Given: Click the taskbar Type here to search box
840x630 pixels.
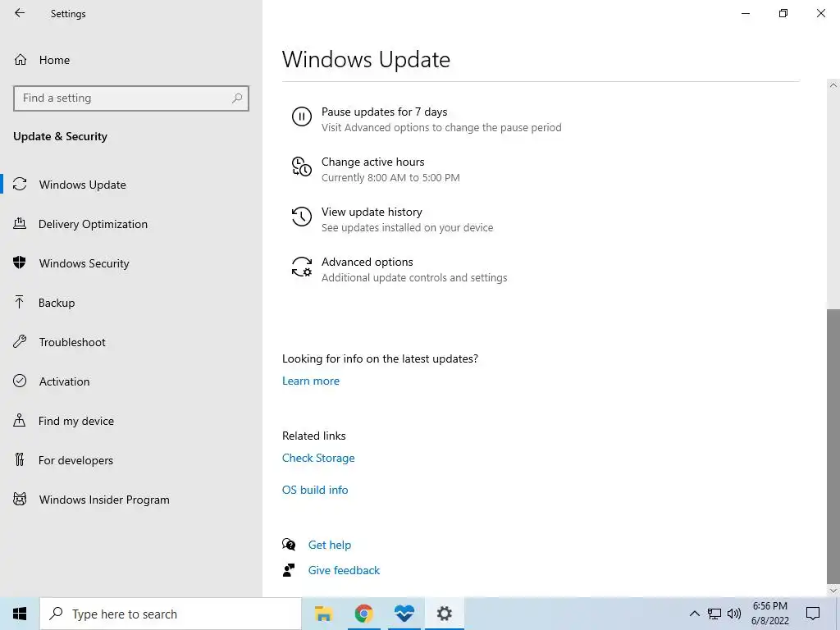Looking at the screenshot, I should click(x=171, y=614).
